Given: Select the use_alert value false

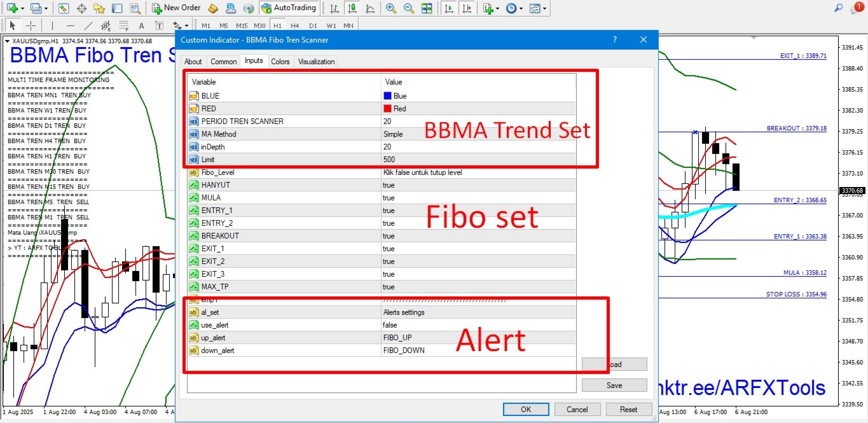Looking at the screenshot, I should pos(478,324).
